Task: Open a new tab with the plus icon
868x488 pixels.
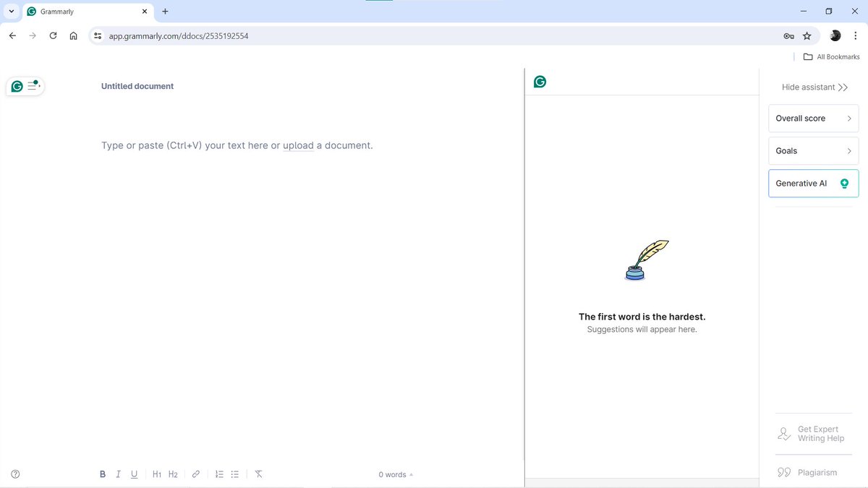Action: [165, 12]
